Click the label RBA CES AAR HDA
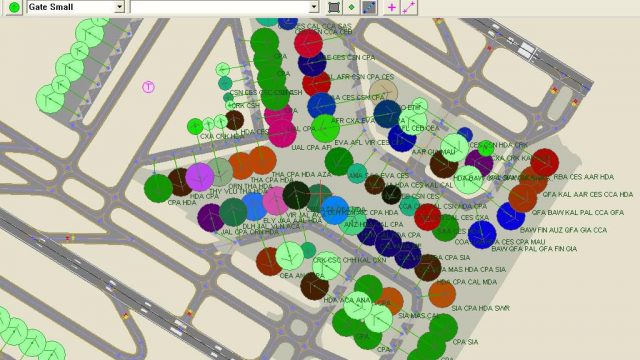 click(584, 177)
